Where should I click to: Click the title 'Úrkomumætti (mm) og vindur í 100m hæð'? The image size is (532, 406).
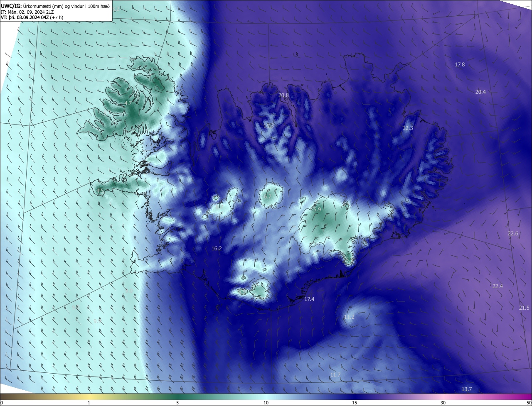tap(66, 6)
